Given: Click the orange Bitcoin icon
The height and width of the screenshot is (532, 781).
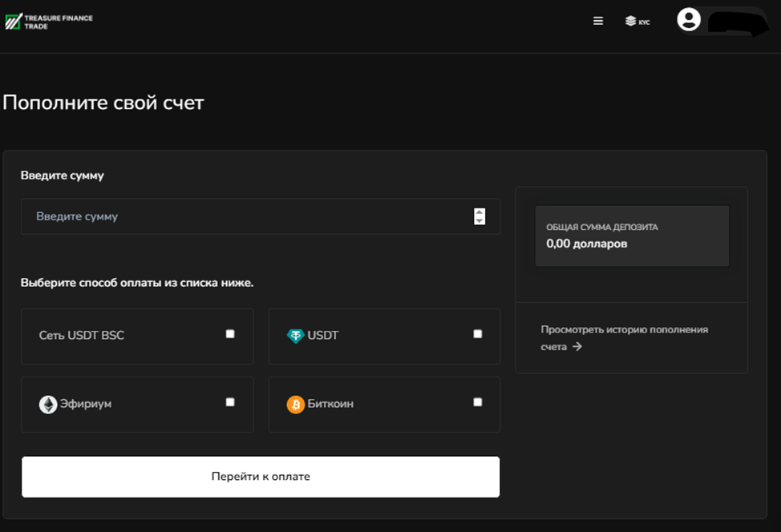Looking at the screenshot, I should coord(295,405).
